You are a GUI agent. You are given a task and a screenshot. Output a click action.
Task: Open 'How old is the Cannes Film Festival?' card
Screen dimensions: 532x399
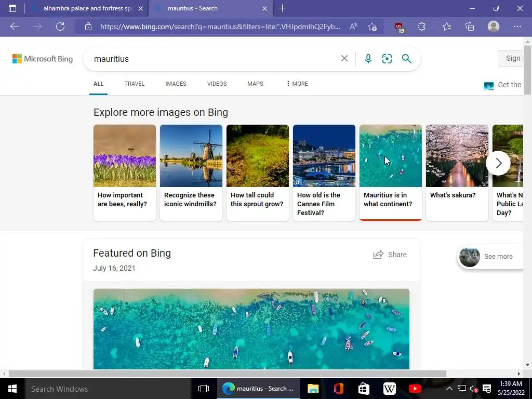point(324,172)
